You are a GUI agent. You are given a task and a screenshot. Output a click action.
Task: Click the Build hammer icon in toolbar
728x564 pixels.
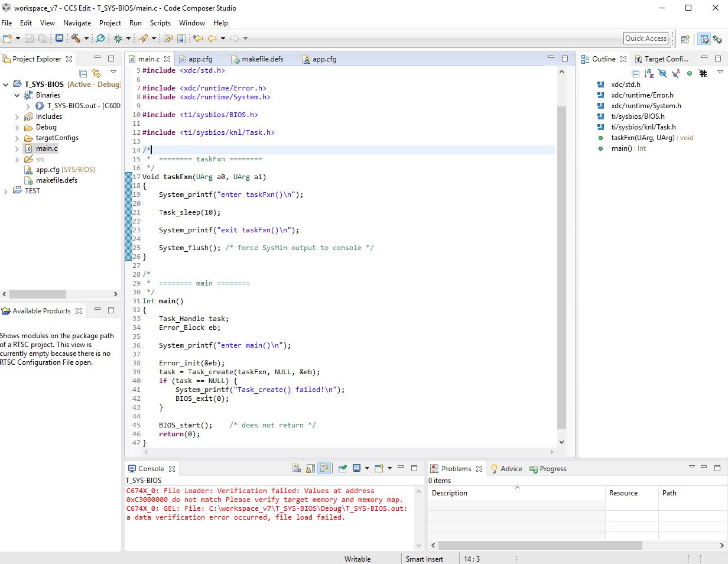[76, 38]
